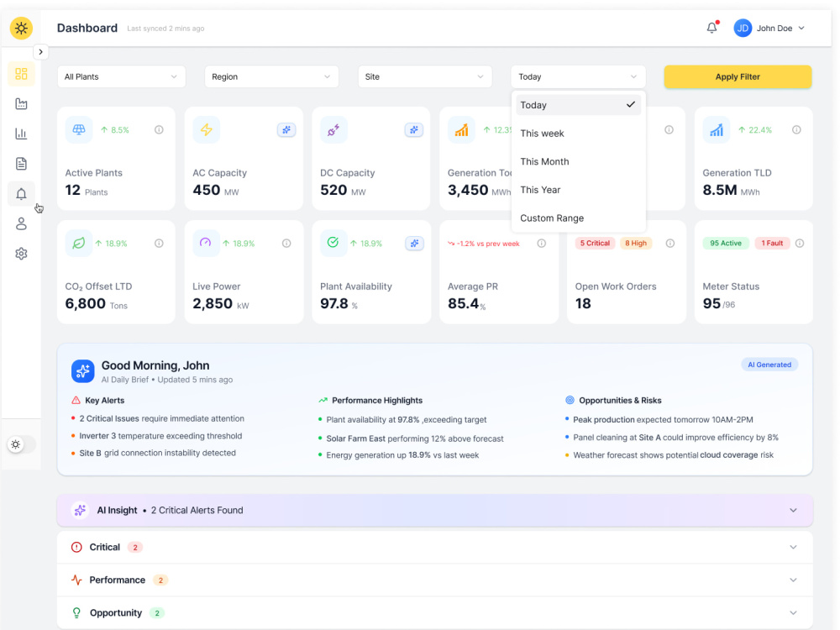Click the Active Plants solar panel icon
This screenshot has width=840, height=630.
coord(79,129)
